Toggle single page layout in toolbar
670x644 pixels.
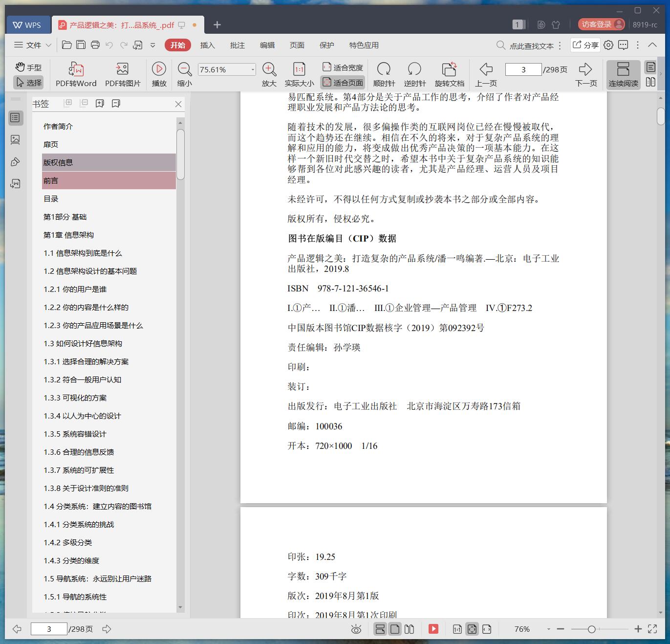click(650, 67)
